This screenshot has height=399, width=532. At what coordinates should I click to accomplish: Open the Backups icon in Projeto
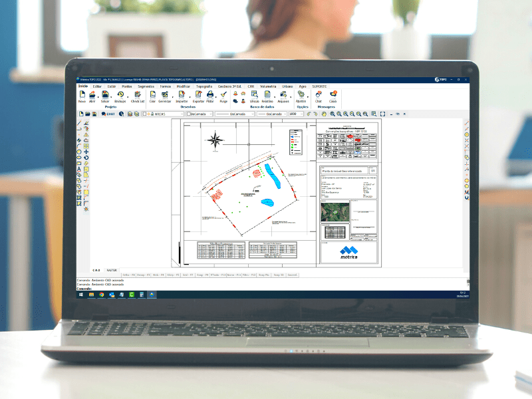pos(120,96)
